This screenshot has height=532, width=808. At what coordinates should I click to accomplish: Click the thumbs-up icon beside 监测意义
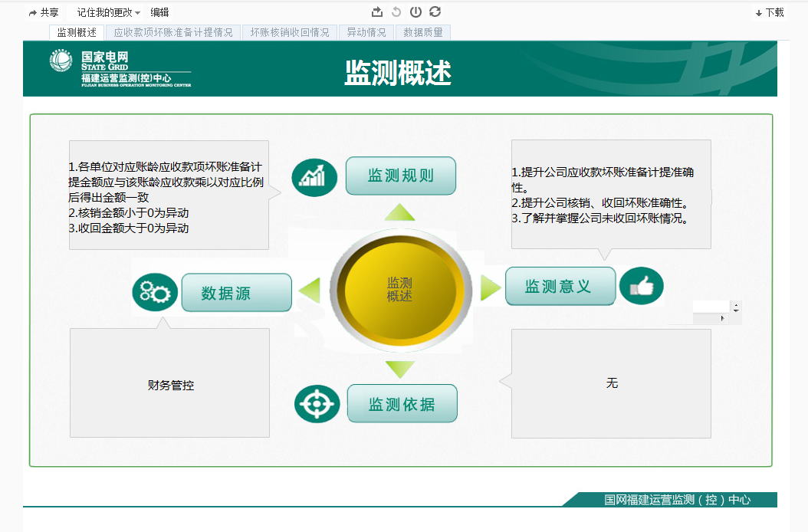pos(641,286)
